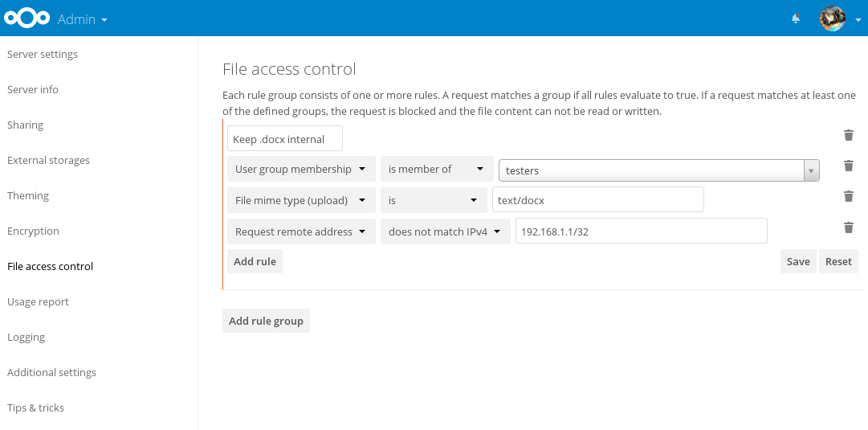Image resolution: width=868 pixels, height=430 pixels.
Task: Click the user avatar picture
Action: (x=832, y=18)
